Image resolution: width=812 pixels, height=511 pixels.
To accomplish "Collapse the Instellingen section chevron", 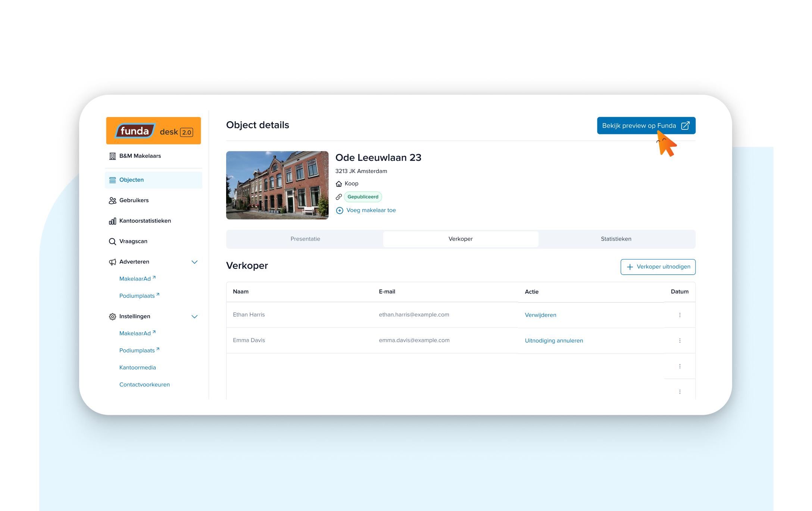I will pyautogui.click(x=194, y=317).
